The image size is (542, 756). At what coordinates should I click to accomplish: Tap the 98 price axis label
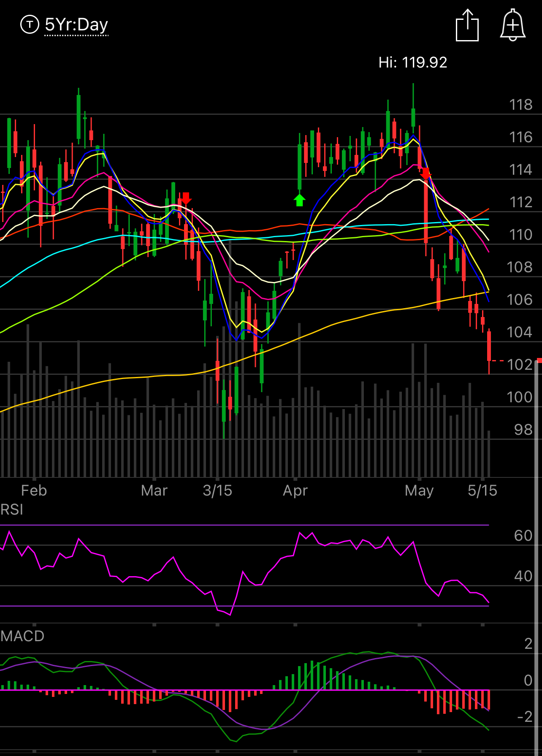[523, 430]
